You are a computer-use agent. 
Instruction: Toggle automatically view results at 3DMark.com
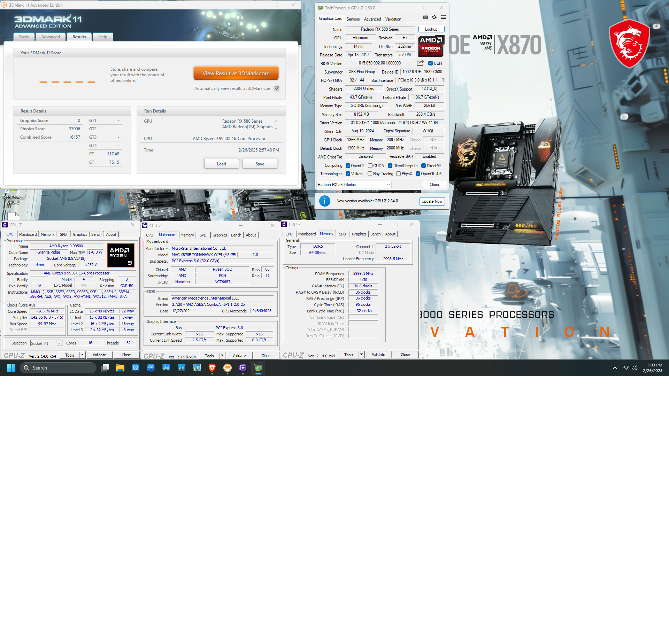point(277,88)
